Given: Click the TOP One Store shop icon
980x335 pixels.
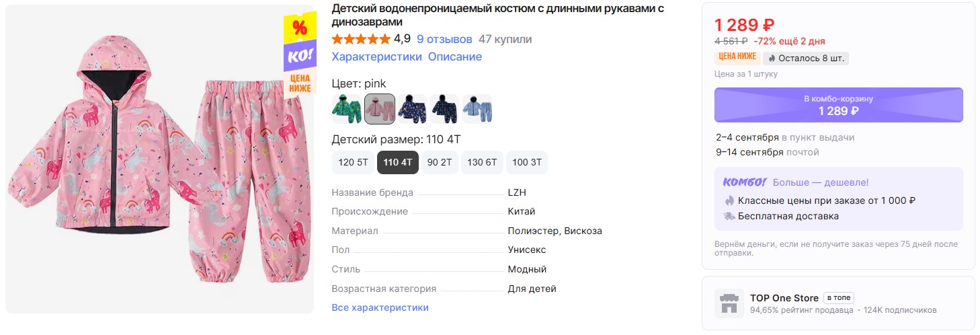Looking at the screenshot, I should (x=729, y=303).
